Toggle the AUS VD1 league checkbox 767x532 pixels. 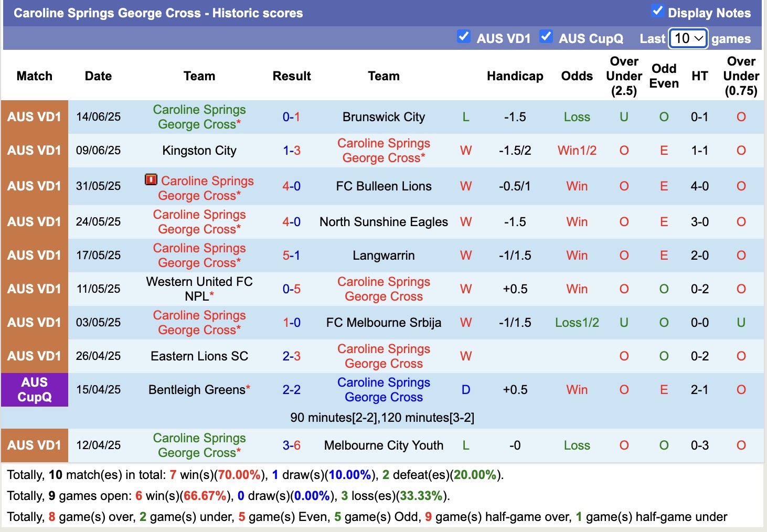coord(463,37)
